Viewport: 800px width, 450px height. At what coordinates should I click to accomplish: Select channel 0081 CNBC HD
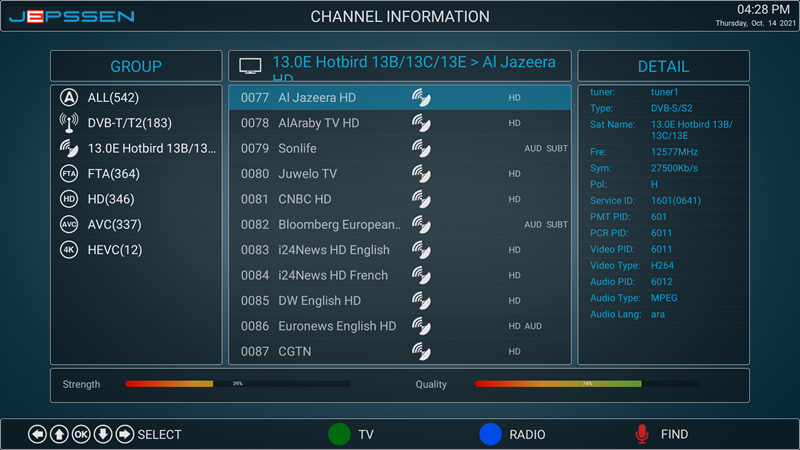pyautogui.click(x=400, y=199)
